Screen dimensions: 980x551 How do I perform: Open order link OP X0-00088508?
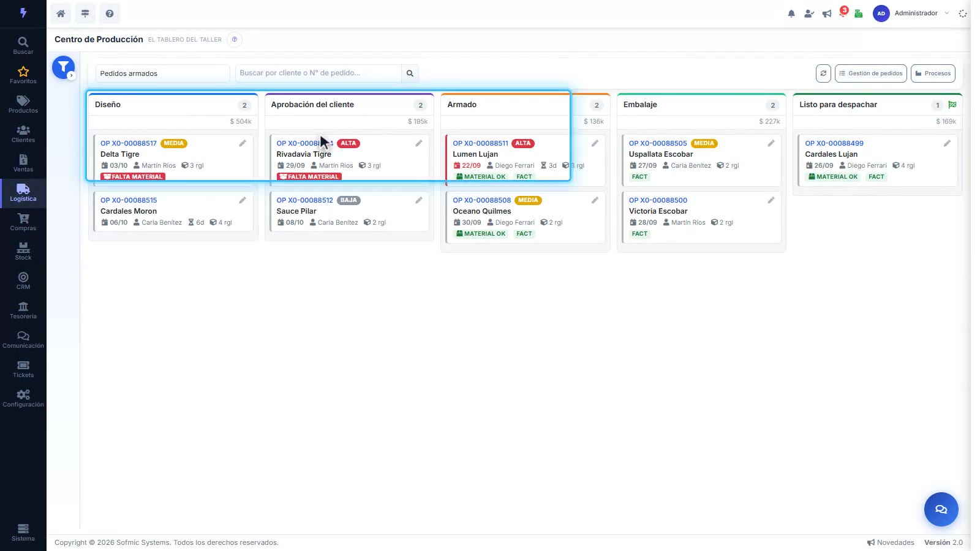pos(481,200)
